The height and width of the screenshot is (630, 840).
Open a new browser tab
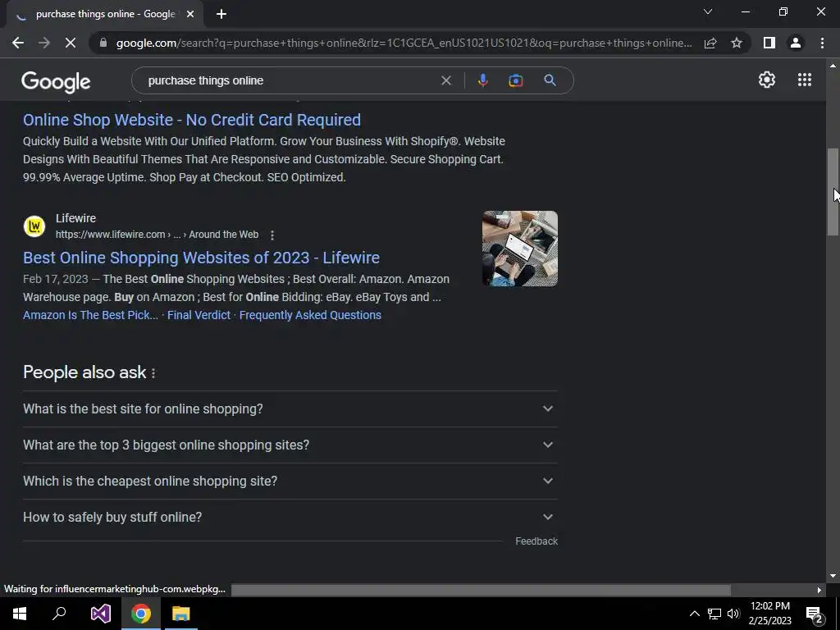coord(221,14)
